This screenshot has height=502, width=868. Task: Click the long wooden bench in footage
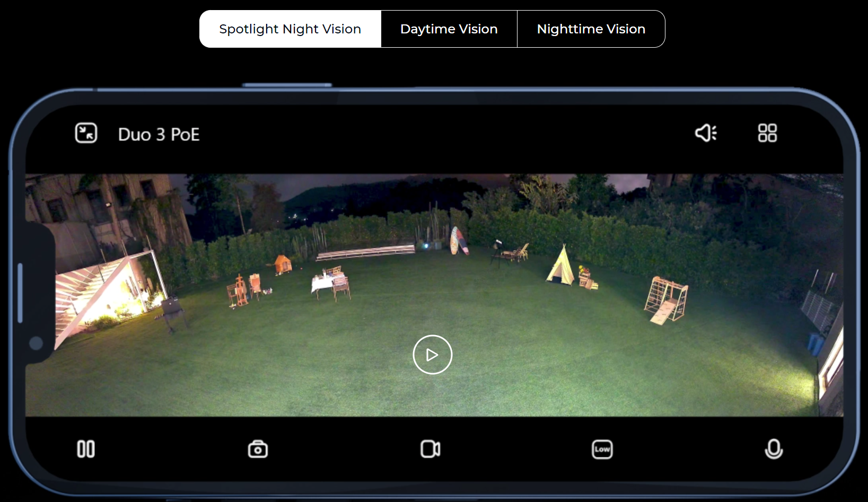365,252
